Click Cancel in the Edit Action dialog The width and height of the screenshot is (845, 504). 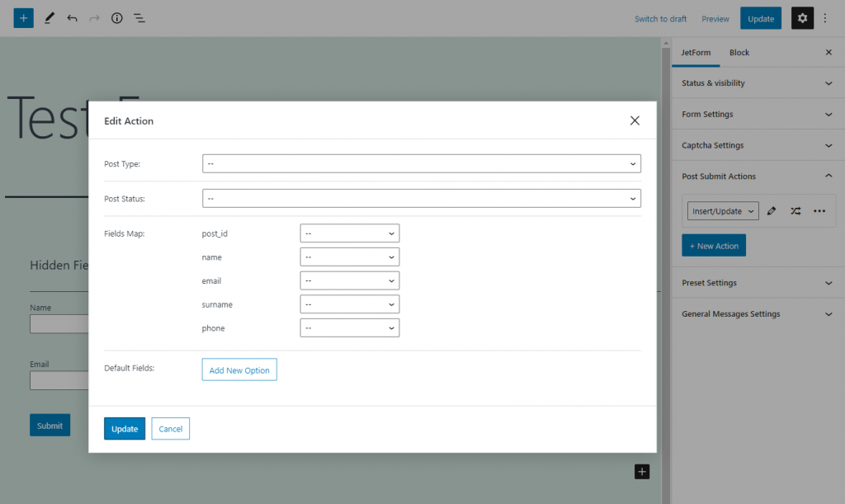(x=170, y=429)
